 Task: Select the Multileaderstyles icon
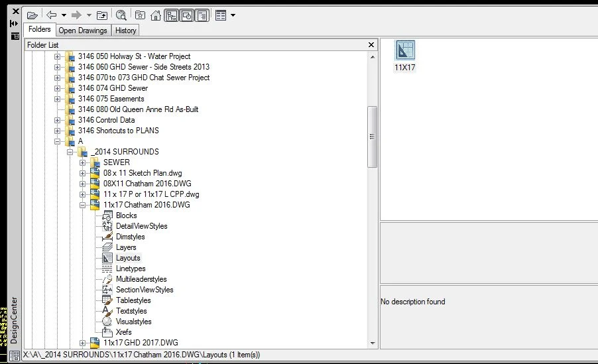coord(107,279)
